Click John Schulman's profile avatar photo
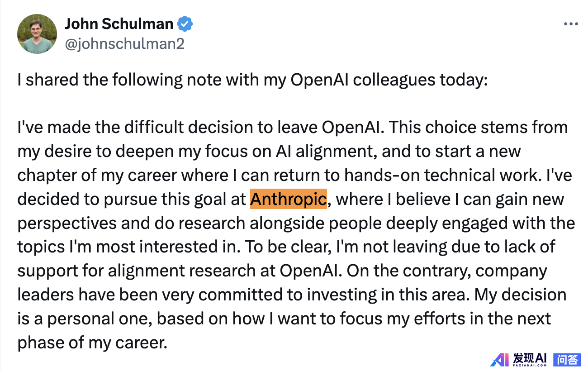Screen dimensions: 588x371 coord(37,34)
